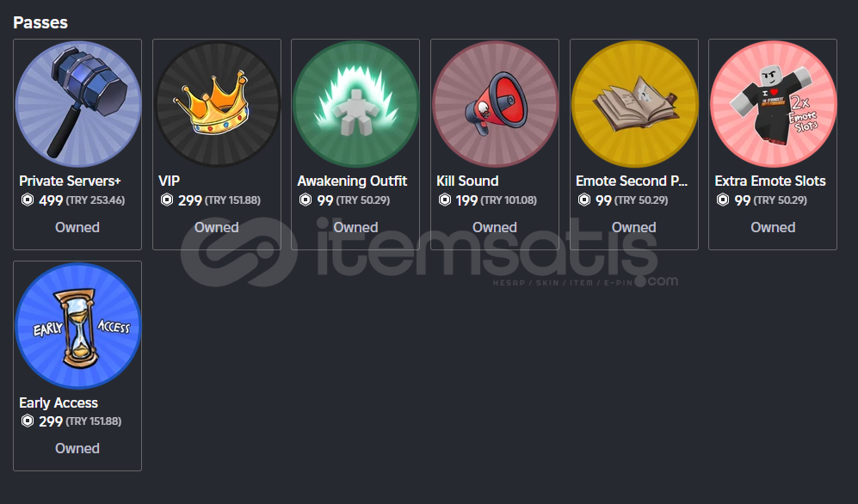Image resolution: width=858 pixels, height=504 pixels.
Task: Open the Private Servers+ title link
Action: (70, 181)
